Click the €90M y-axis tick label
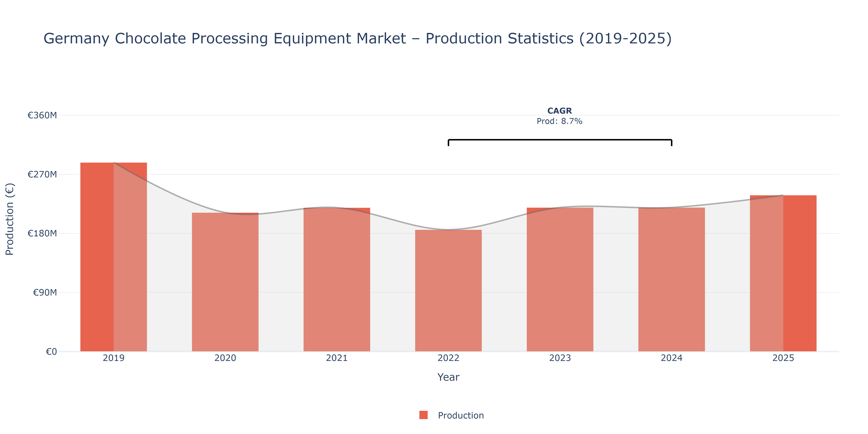 coord(45,292)
